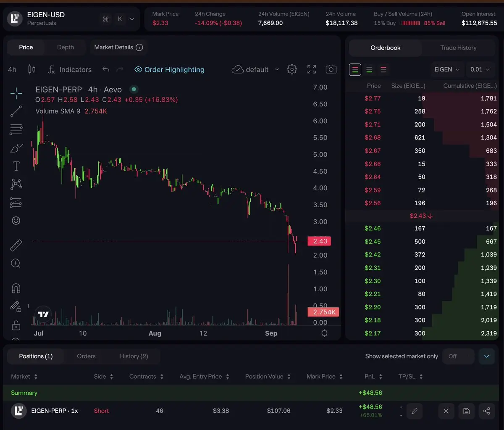Toggle stay in drawing mode
Viewport: 504px width, 430px height.
point(16,306)
